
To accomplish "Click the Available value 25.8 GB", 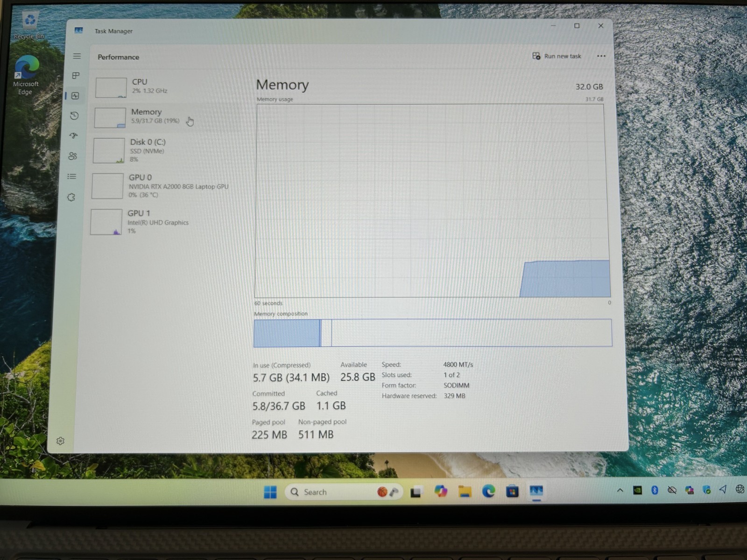I will [358, 377].
